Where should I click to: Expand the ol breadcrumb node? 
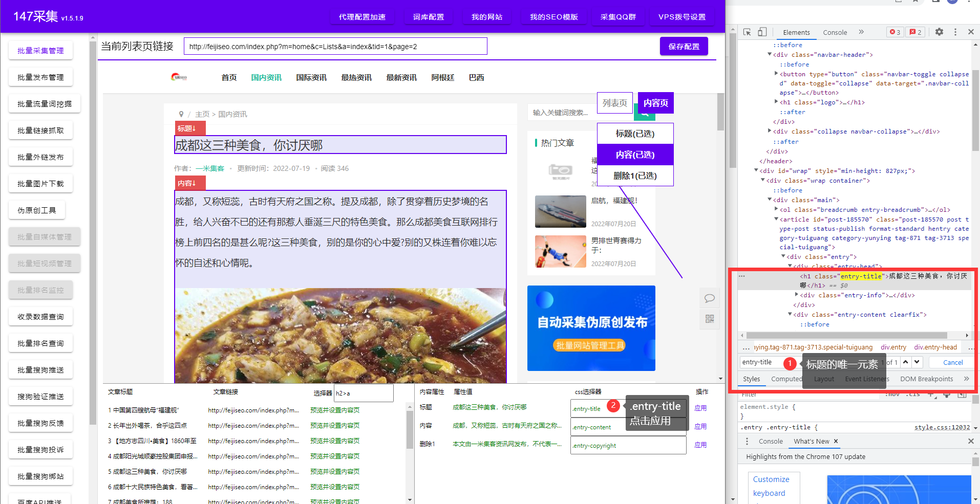click(776, 209)
